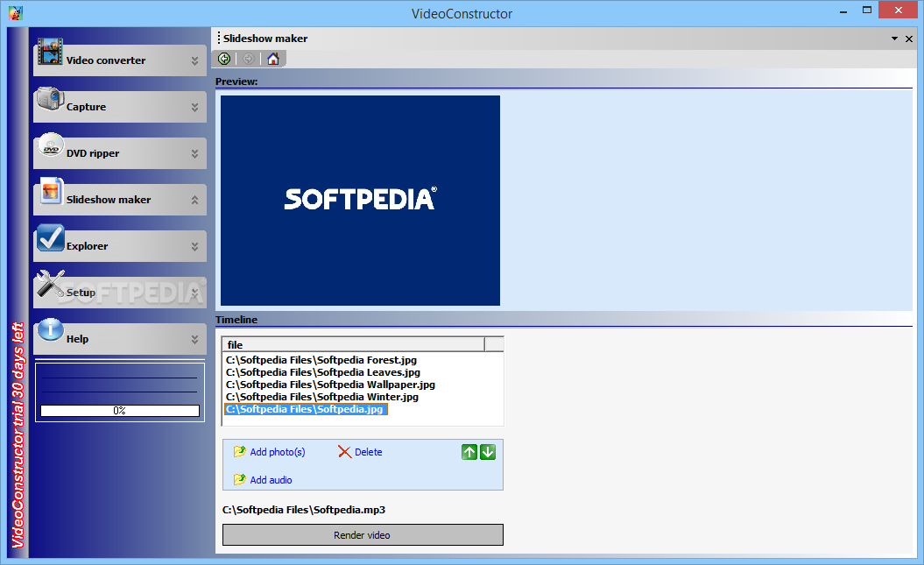This screenshot has width=924, height=565.
Task: Minimize the VideoConstructor window
Action: 843,11
